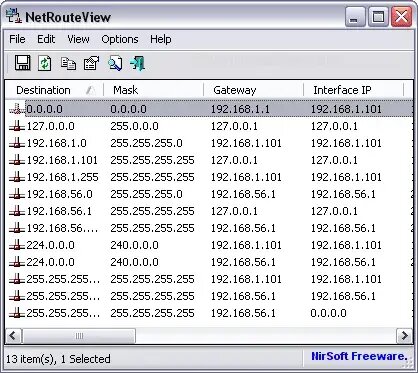The image size is (418, 373).
Task: Open the Options menu
Action: point(120,39)
